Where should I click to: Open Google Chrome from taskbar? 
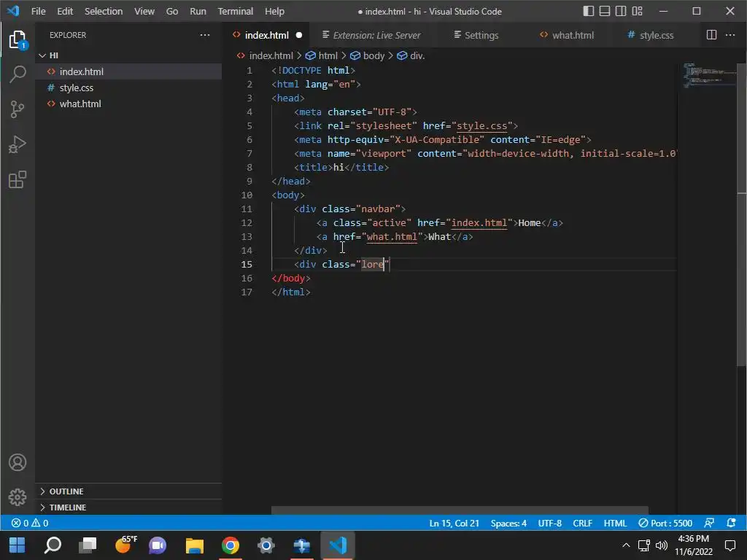230,545
